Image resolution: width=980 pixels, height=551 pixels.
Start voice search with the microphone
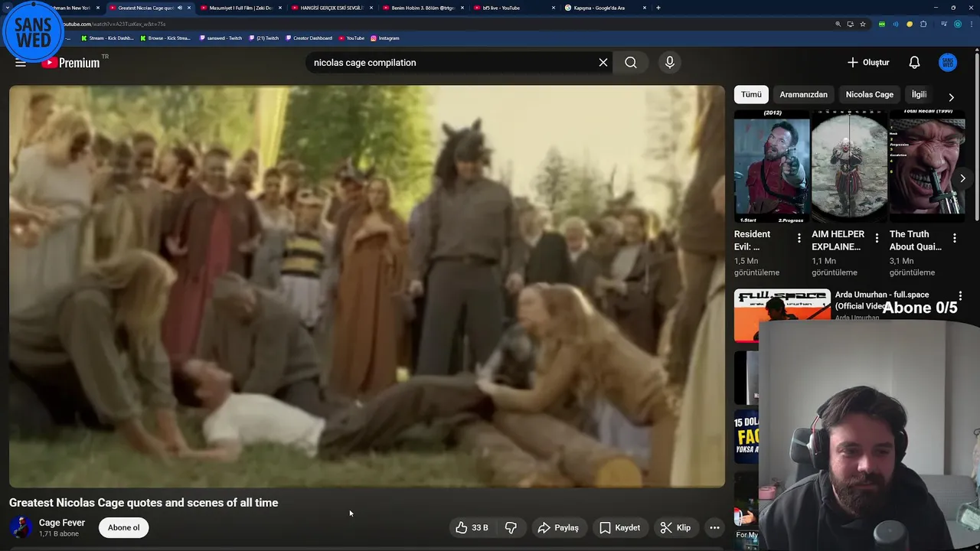coord(670,63)
